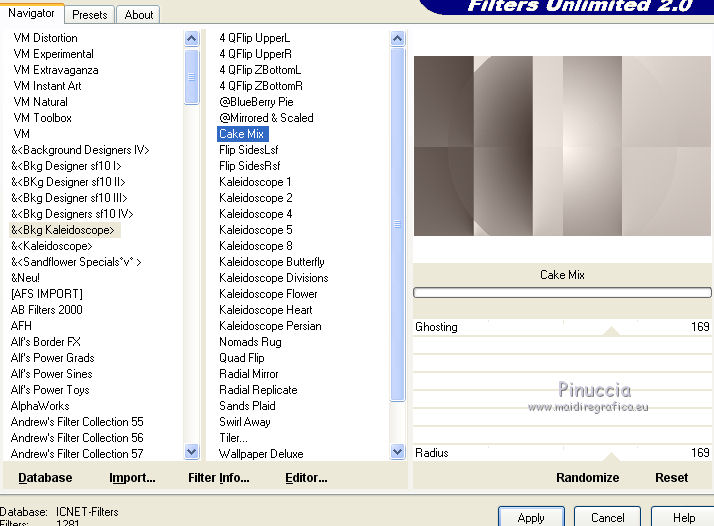This screenshot has width=714, height=526.
Task: Click scroll-up arrow of the filter list
Action: [x=398, y=39]
